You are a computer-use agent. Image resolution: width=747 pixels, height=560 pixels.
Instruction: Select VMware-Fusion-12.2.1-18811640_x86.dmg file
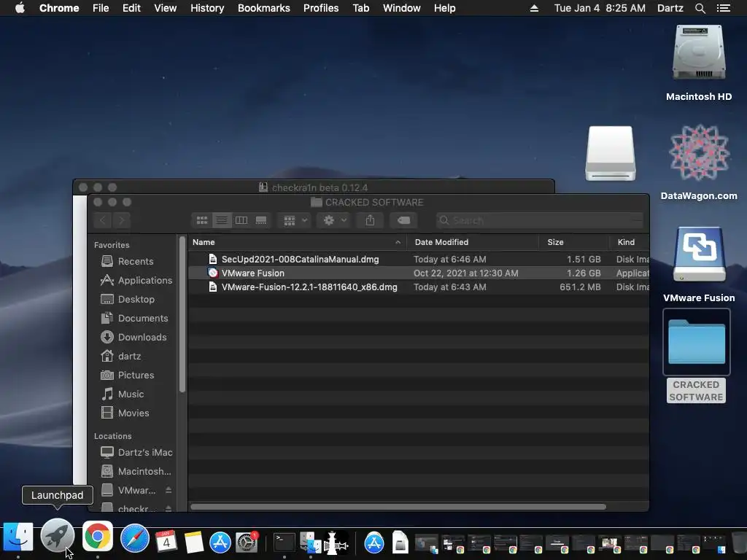[x=419, y=287]
